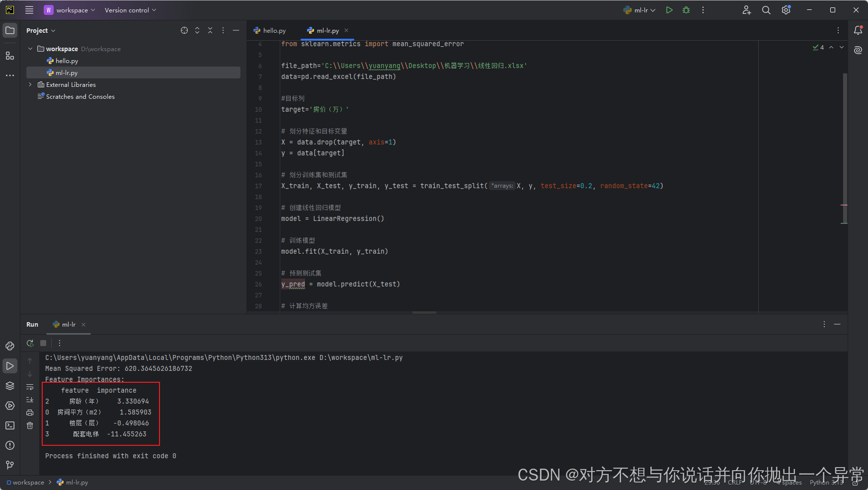The width and height of the screenshot is (868, 490).
Task: Open Search Everywhere magnifier
Action: pyautogui.click(x=766, y=10)
